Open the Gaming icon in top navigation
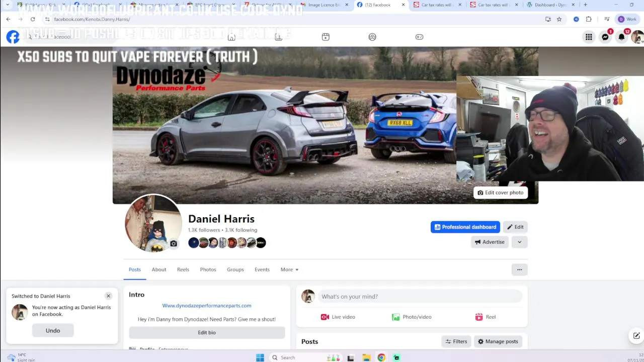 419,37
